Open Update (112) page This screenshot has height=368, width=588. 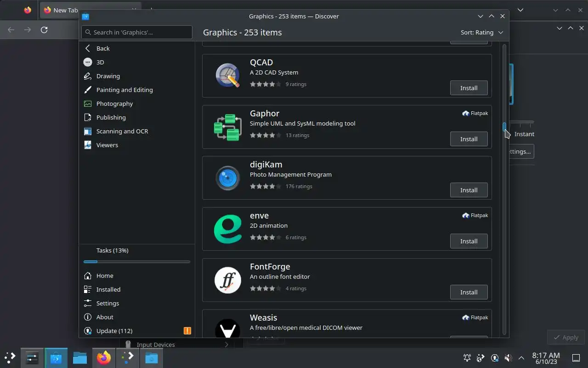coord(137,331)
